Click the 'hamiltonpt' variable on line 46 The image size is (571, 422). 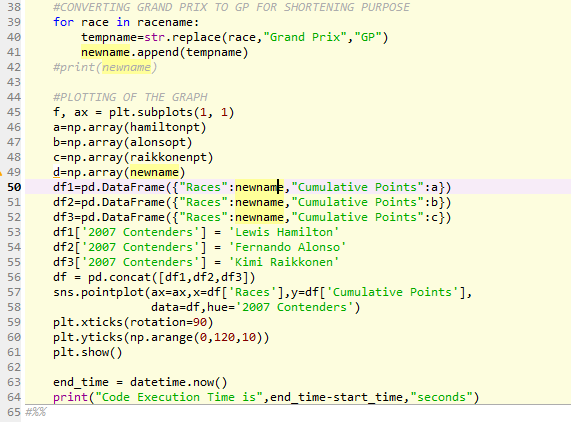coord(165,127)
